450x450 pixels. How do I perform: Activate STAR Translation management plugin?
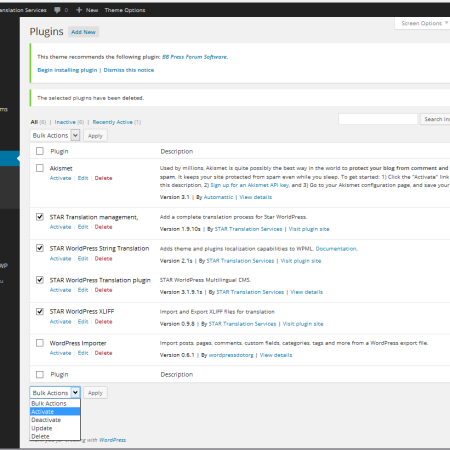click(x=60, y=227)
